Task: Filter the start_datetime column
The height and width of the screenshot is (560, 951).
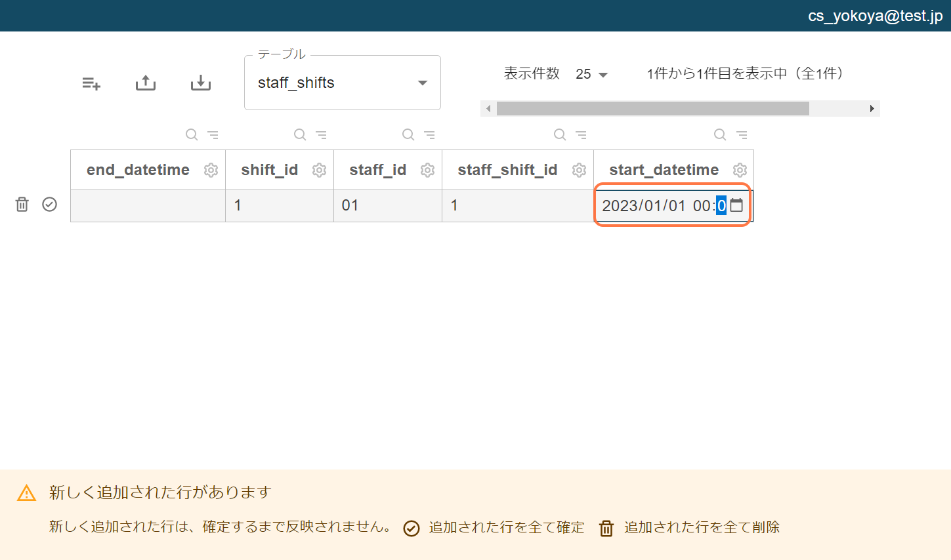Action: pyautogui.click(x=742, y=134)
